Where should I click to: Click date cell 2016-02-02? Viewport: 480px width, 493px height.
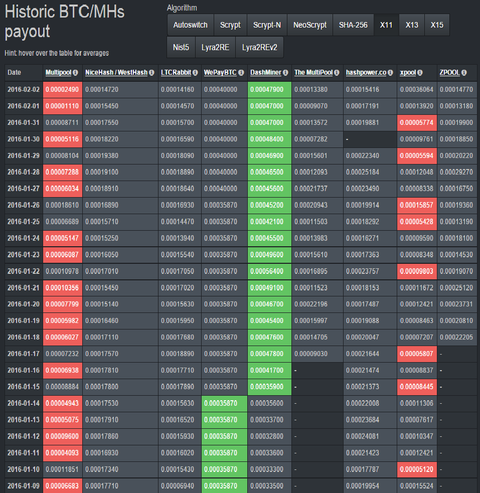click(x=24, y=90)
